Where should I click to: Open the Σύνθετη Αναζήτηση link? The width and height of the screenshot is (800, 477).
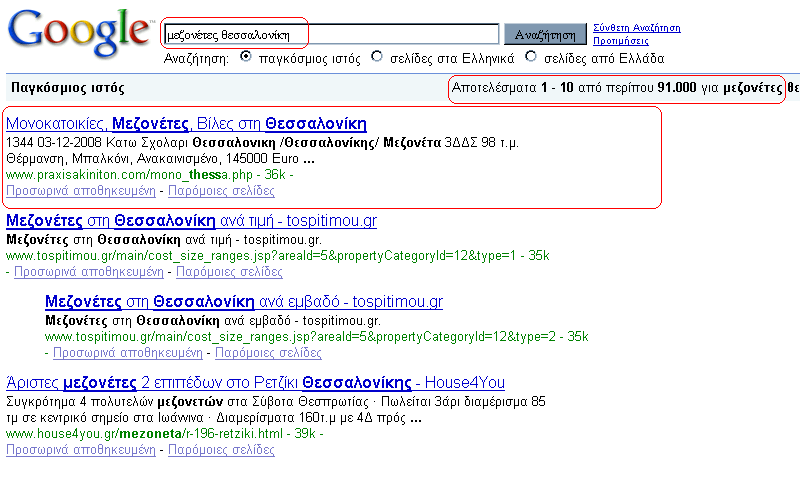[x=636, y=28]
